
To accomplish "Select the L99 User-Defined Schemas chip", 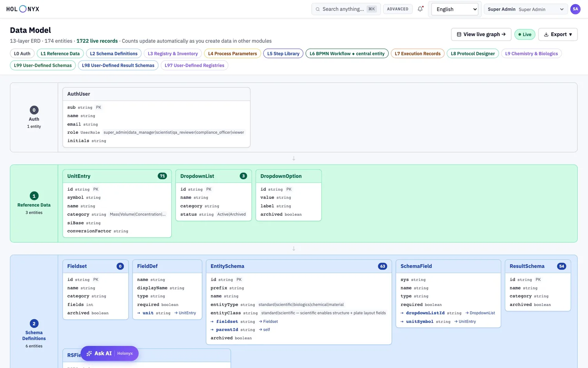I will (x=43, y=66).
